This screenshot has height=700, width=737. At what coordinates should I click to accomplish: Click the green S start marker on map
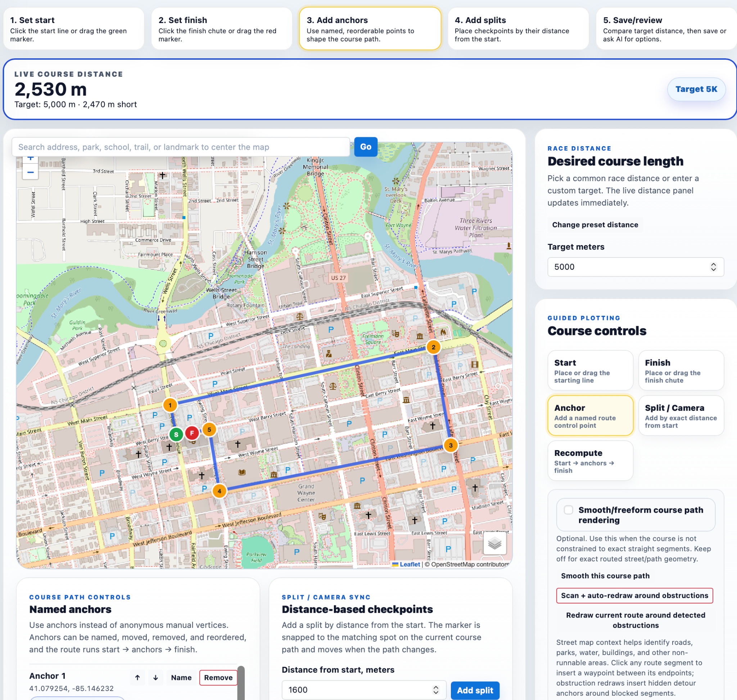[176, 434]
